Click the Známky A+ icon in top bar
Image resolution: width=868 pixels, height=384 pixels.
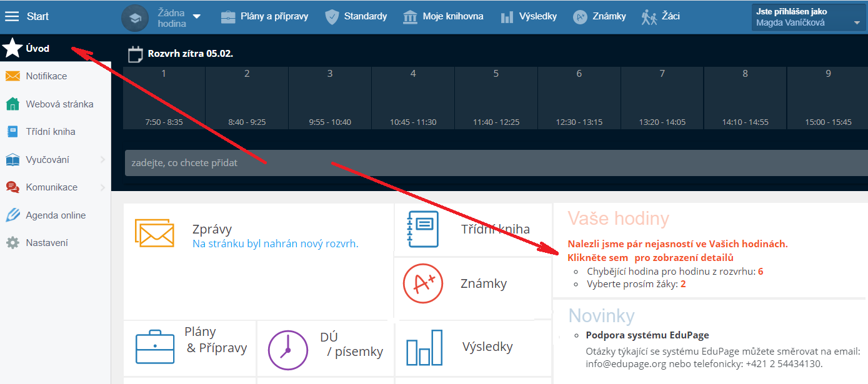coord(580,17)
